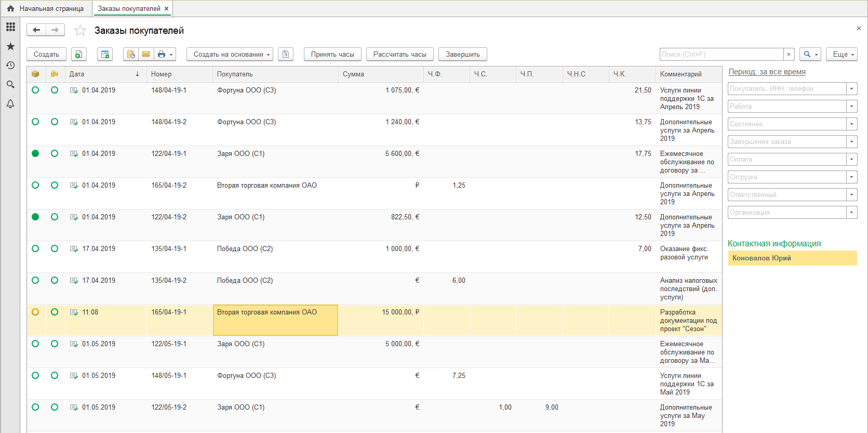The image size is (868, 433).
Task: Click the calendar event icon with green plus
Action: (105, 54)
